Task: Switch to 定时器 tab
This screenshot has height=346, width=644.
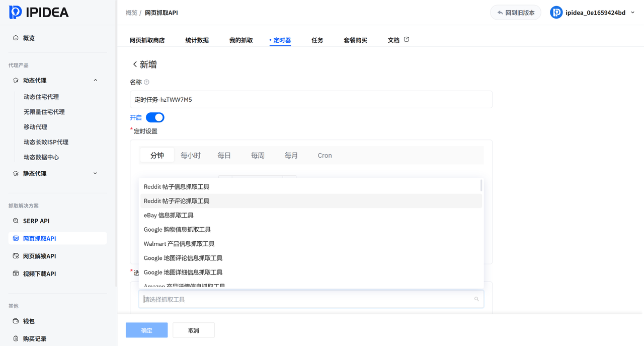Action: (282, 40)
